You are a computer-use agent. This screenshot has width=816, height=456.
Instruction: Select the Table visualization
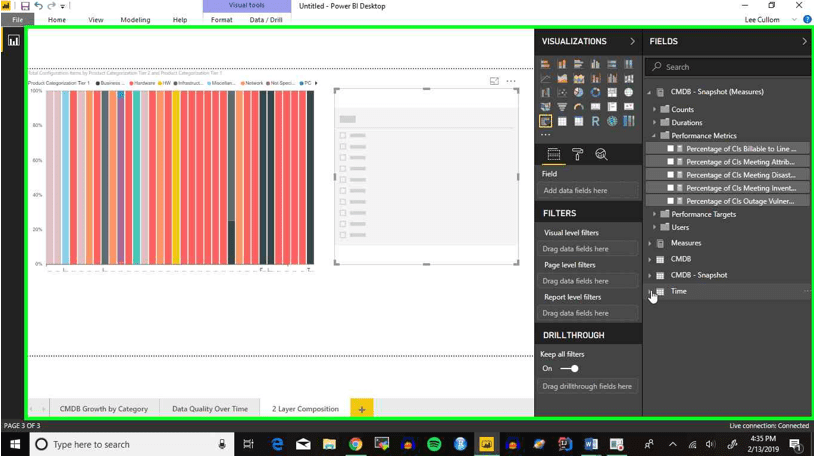pyautogui.click(x=562, y=121)
